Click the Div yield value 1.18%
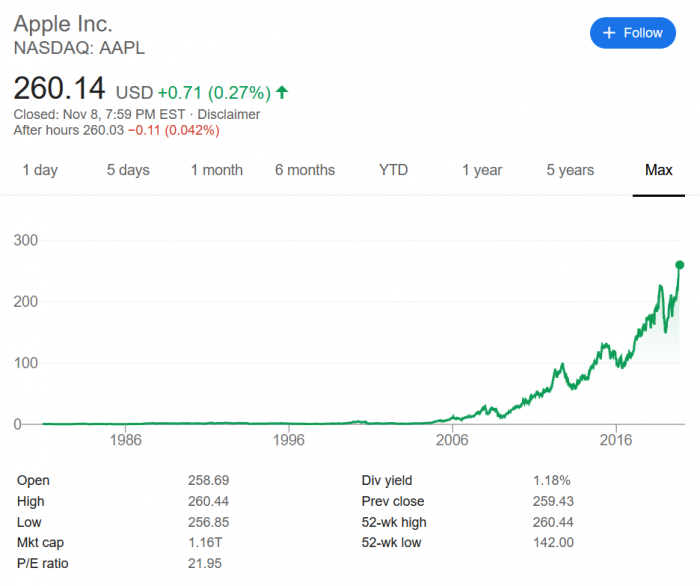 [551, 481]
